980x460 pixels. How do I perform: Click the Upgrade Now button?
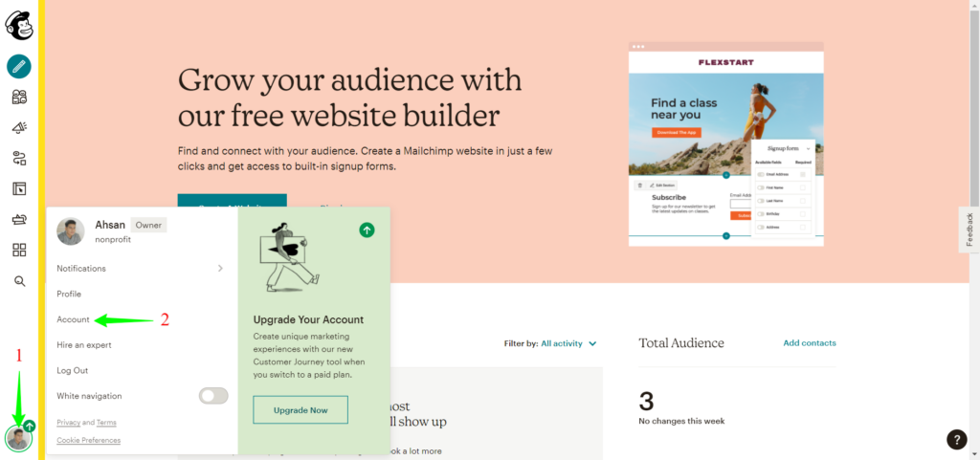301,410
